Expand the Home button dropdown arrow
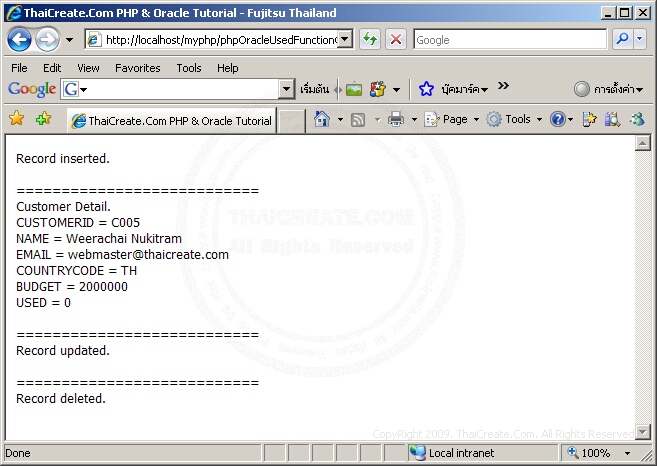The width and height of the screenshot is (657, 466). [x=340, y=119]
